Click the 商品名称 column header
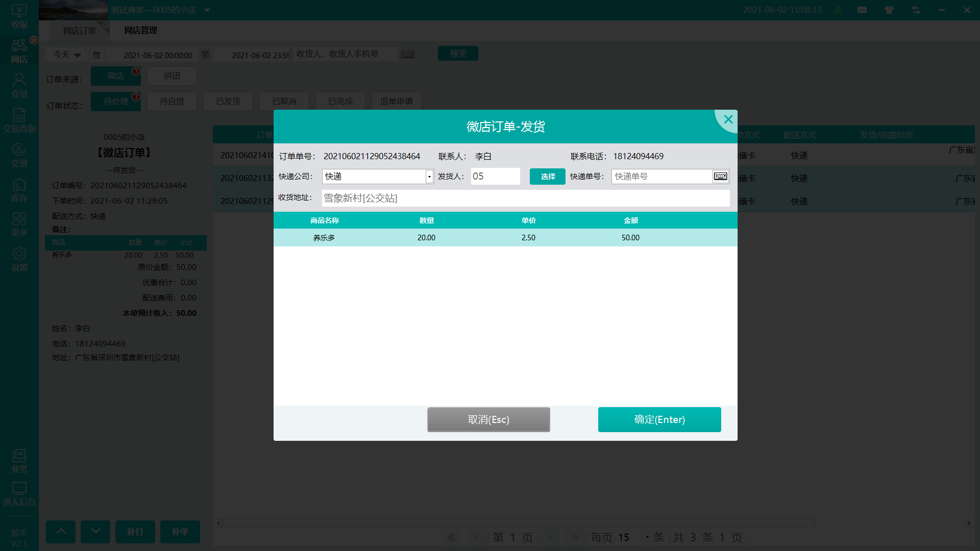This screenshot has width=980, height=551. 325,220
